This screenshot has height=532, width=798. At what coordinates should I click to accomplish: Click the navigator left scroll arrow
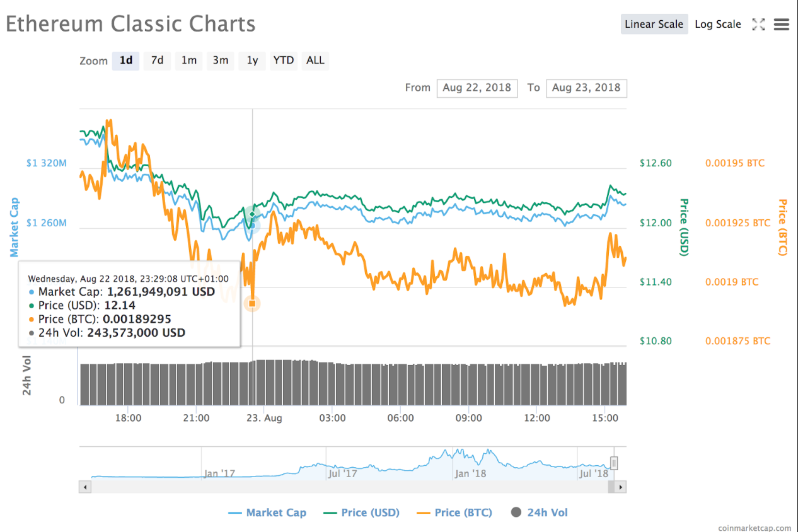[x=85, y=487]
